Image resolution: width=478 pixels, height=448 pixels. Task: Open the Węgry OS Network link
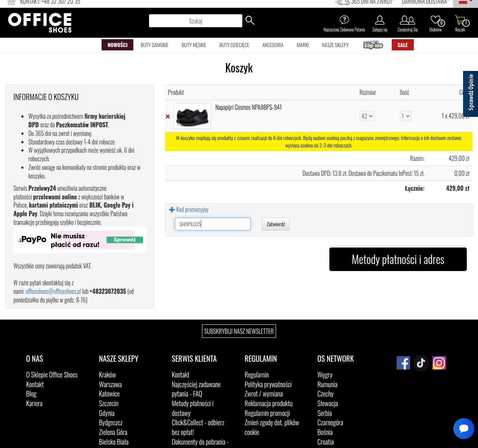(x=325, y=375)
